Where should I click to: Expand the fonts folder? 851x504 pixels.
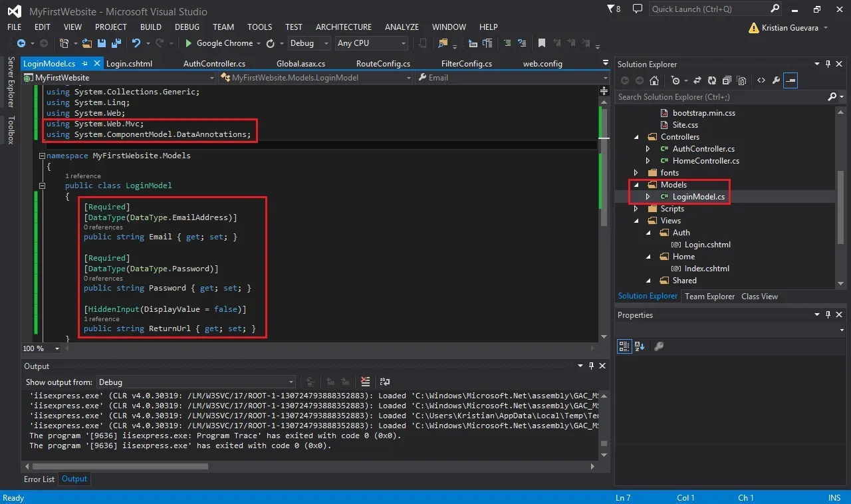coord(636,173)
